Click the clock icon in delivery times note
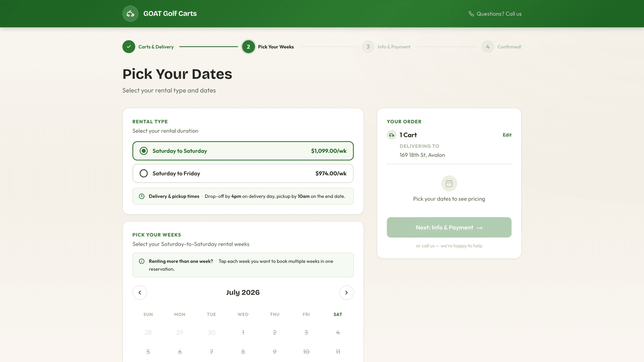The image size is (644, 362). (142, 196)
